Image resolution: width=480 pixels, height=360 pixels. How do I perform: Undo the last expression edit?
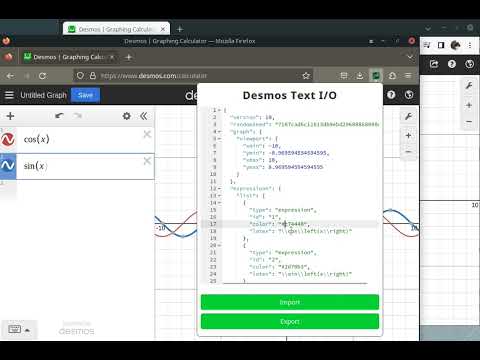click(x=59, y=116)
